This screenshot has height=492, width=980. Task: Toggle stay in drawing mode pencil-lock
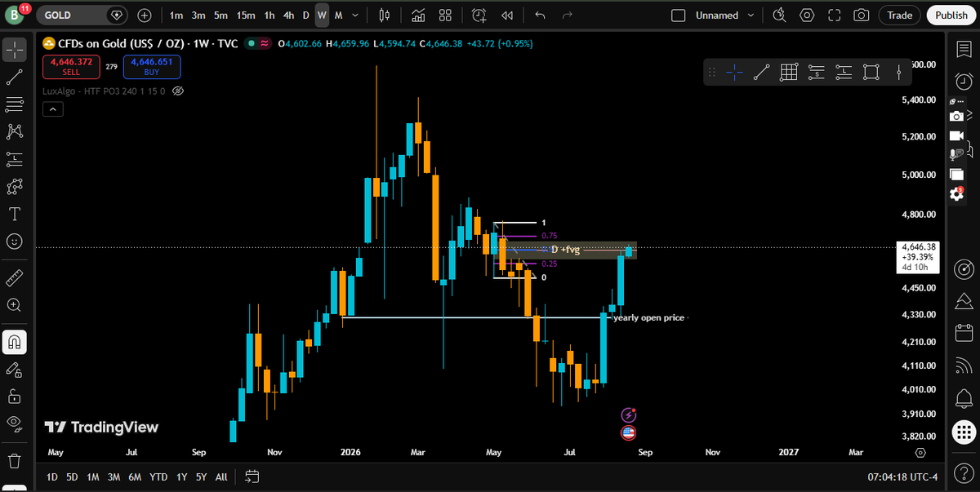(x=14, y=370)
